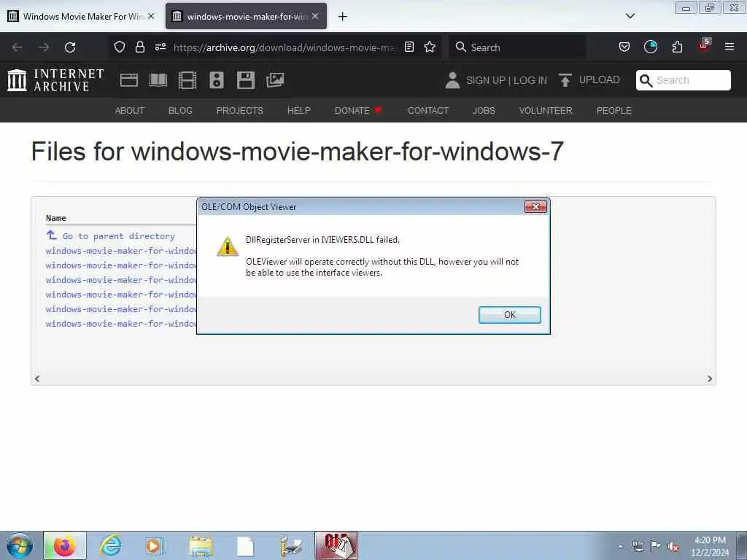
Task: Close the OLE/COM Object Viewer dialog
Action: 535,206
